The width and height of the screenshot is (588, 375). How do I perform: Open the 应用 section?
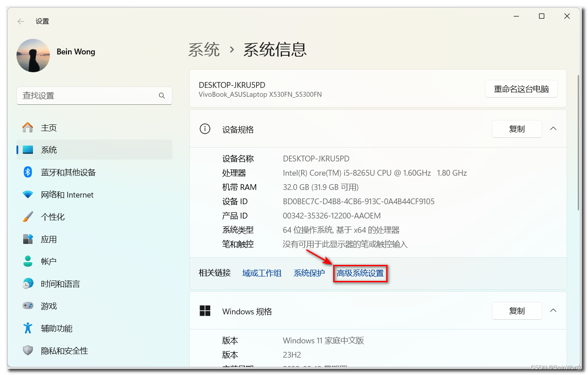94,239
